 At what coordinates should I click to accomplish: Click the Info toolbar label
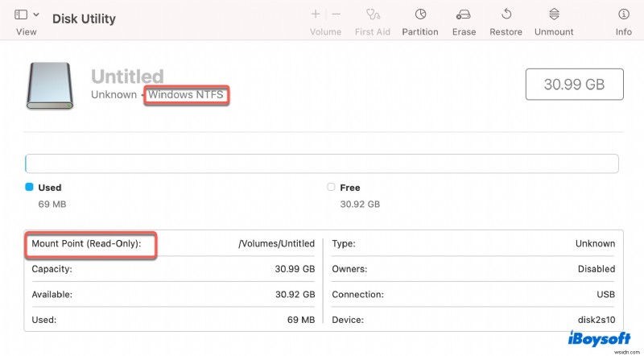tap(623, 31)
